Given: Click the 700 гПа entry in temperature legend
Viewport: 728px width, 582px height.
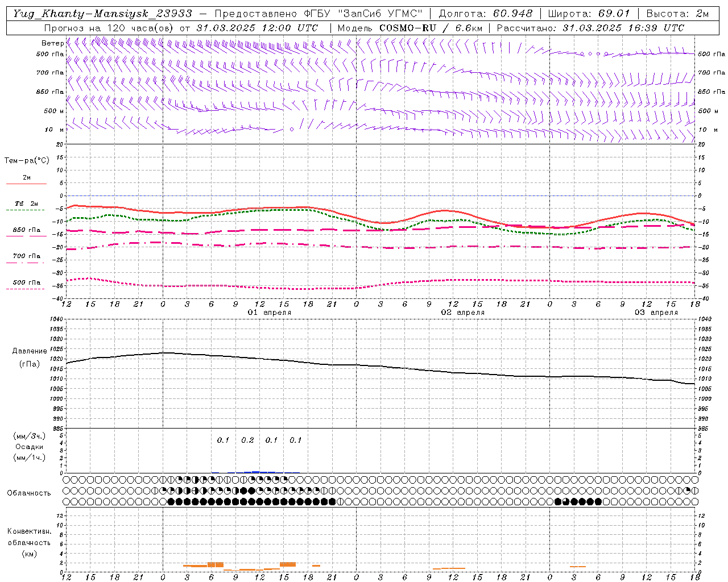Looking at the screenshot, I should point(26,256).
